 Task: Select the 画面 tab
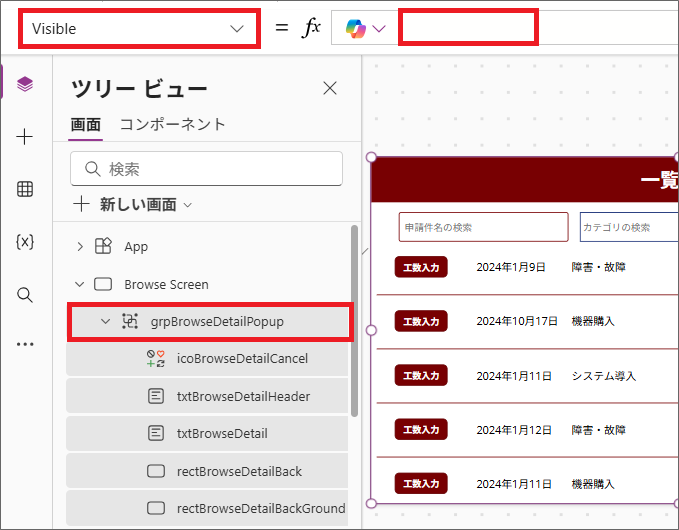86,125
